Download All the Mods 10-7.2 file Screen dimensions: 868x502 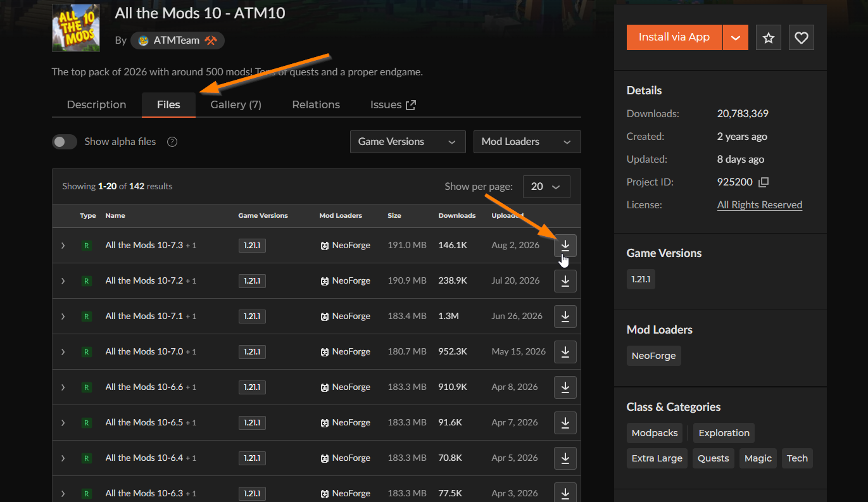tap(565, 280)
